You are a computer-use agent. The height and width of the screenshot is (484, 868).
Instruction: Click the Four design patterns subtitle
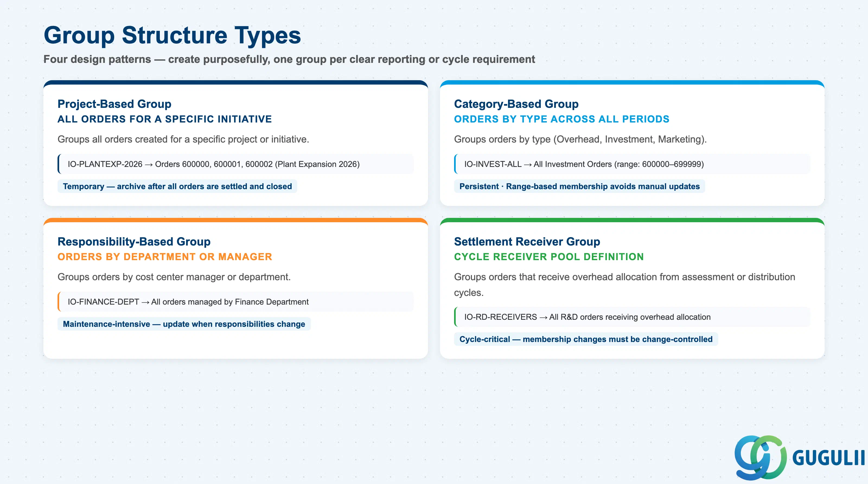click(289, 59)
